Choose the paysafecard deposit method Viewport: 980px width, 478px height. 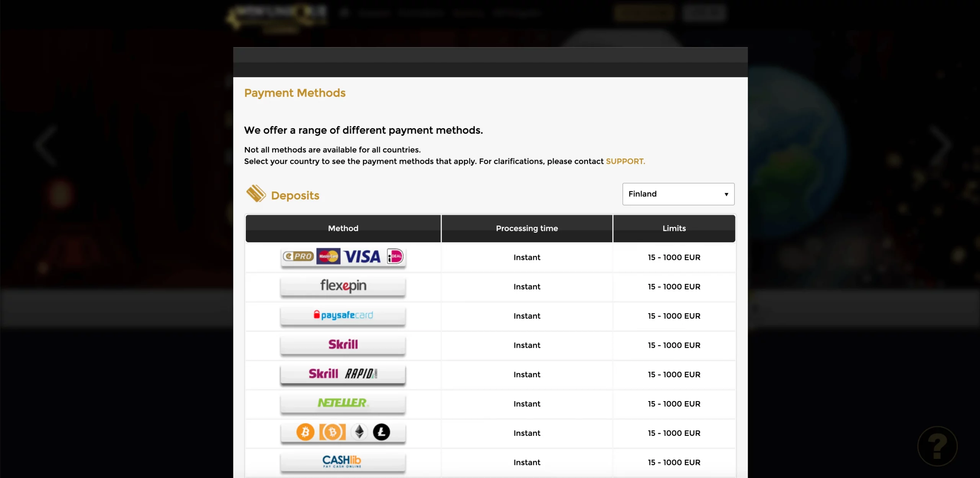tap(343, 316)
